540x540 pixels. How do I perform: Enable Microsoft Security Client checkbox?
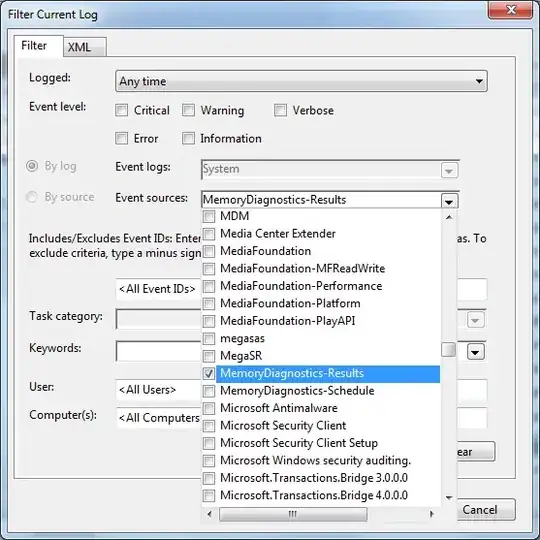(209, 426)
